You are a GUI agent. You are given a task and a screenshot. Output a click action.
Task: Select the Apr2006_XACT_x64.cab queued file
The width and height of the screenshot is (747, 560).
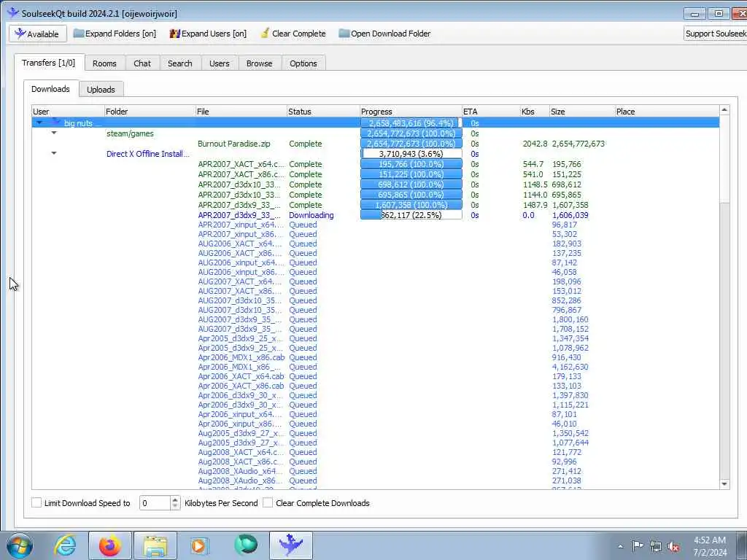point(241,376)
